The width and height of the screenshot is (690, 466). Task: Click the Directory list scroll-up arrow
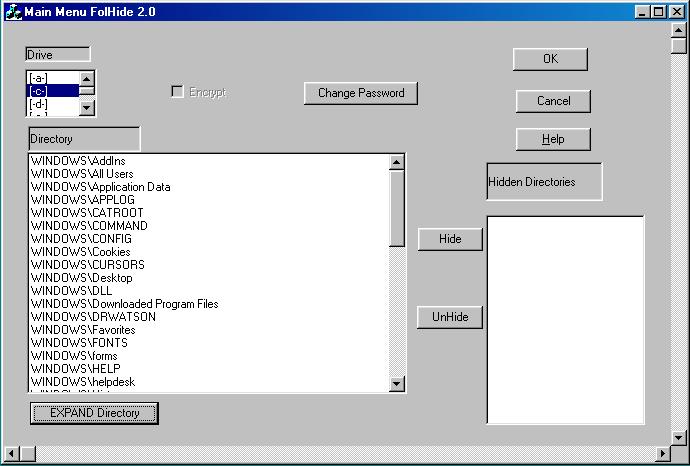click(396, 162)
